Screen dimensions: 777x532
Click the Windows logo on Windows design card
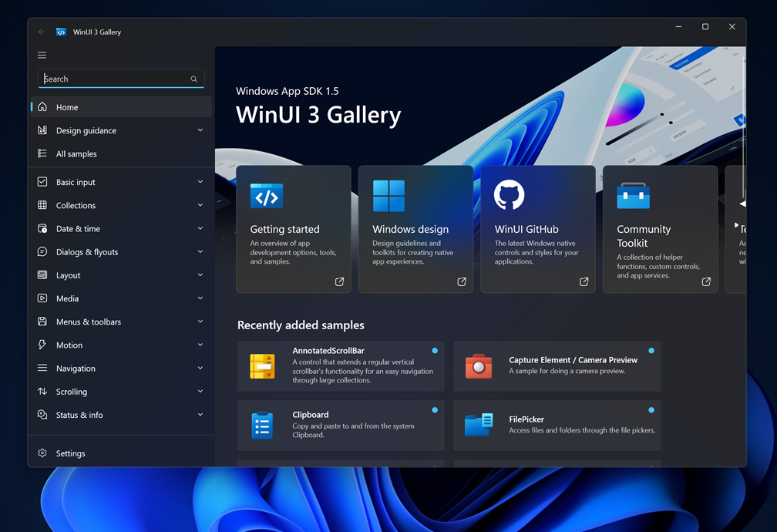coord(388,196)
